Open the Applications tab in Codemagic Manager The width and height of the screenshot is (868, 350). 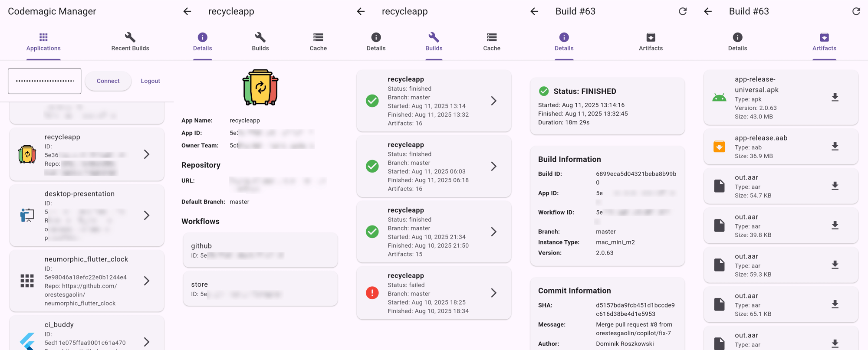[x=43, y=42]
